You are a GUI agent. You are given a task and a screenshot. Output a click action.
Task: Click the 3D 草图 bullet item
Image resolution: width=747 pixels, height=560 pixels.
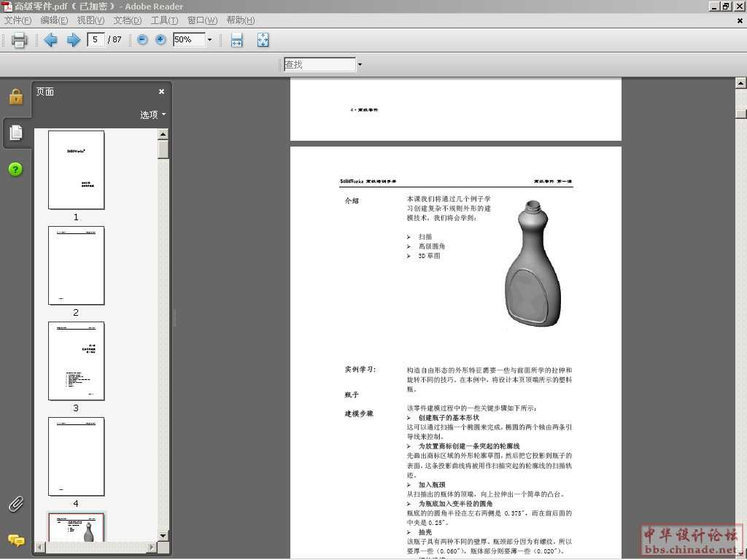click(x=429, y=256)
